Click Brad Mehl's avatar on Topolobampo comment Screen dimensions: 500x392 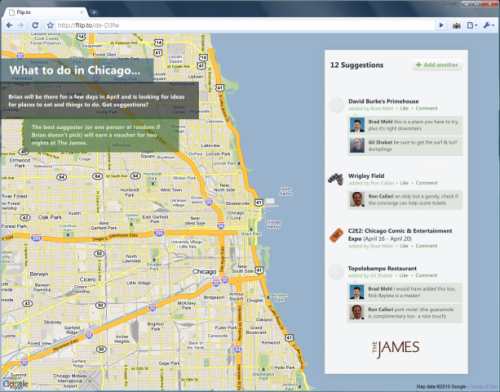tap(357, 292)
